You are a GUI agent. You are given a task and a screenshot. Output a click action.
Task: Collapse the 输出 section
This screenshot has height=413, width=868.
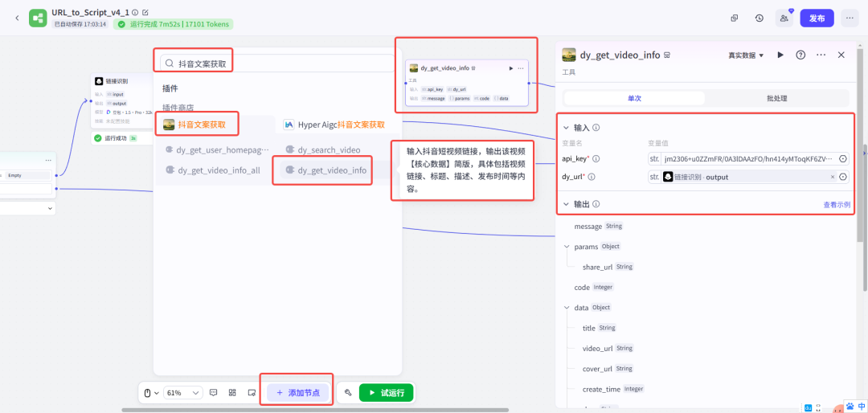click(567, 204)
